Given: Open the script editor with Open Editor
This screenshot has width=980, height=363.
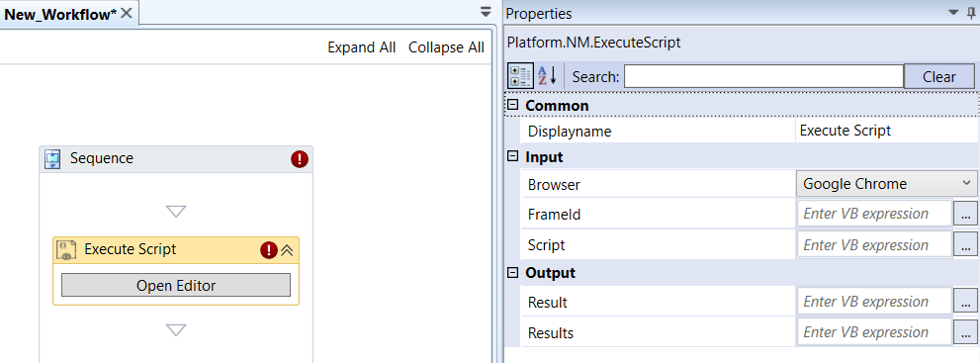Looking at the screenshot, I should (176, 286).
